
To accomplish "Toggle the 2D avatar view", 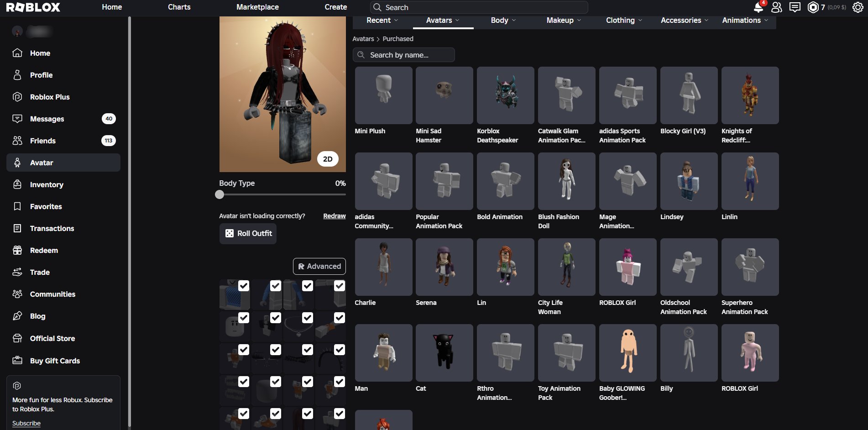I will click(328, 159).
